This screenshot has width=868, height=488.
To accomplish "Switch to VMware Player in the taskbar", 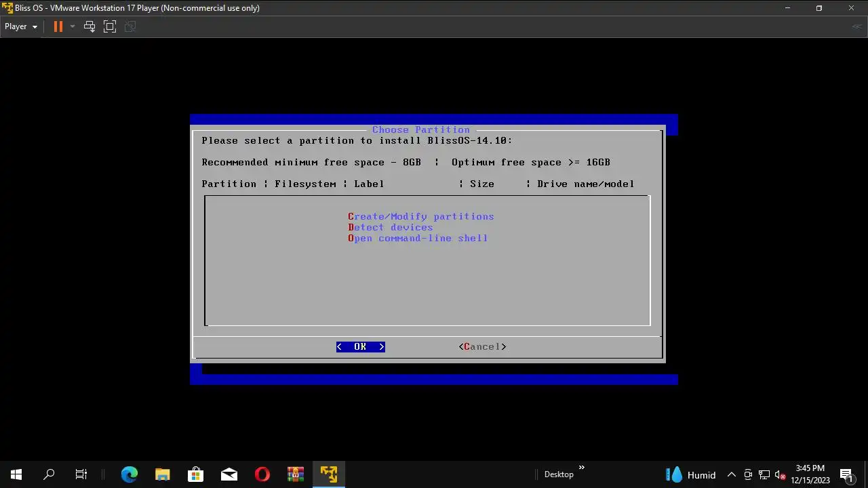I will (x=329, y=474).
